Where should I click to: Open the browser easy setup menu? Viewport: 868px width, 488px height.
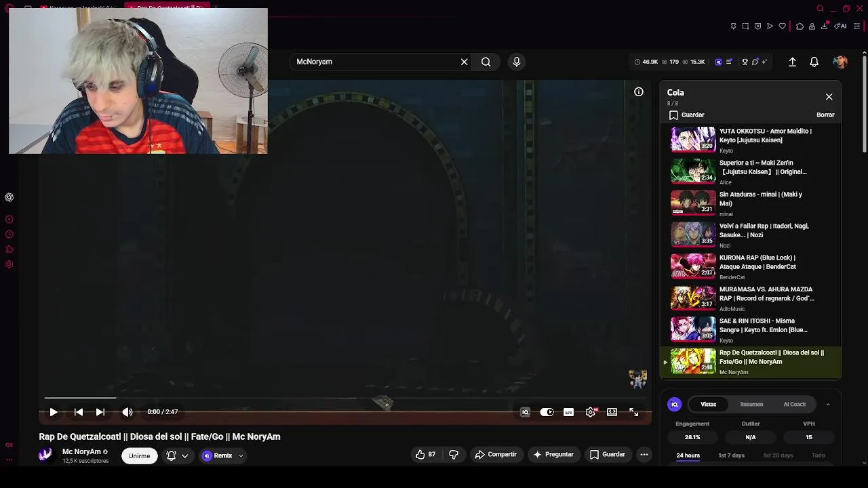tap(857, 26)
